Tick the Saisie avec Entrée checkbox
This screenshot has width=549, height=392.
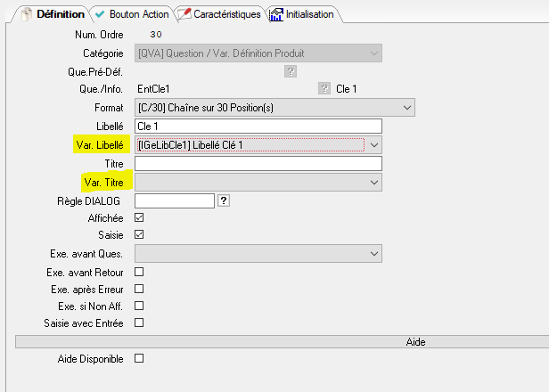[138, 323]
